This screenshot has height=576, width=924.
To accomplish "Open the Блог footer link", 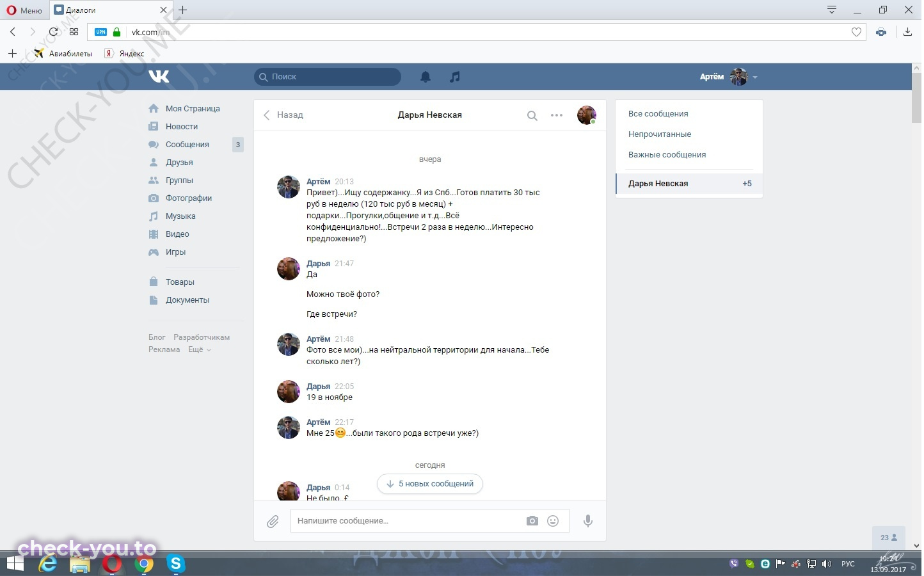I will tap(157, 337).
